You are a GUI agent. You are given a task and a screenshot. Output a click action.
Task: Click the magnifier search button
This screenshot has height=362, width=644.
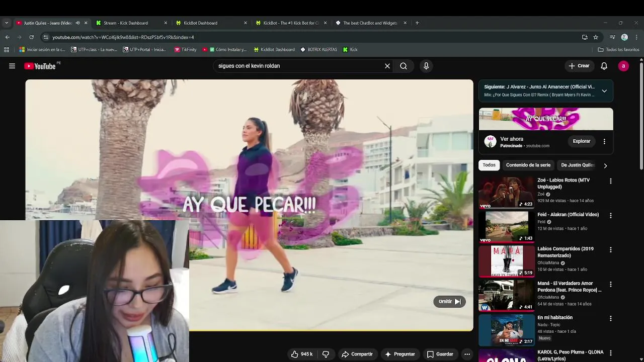pos(404,66)
